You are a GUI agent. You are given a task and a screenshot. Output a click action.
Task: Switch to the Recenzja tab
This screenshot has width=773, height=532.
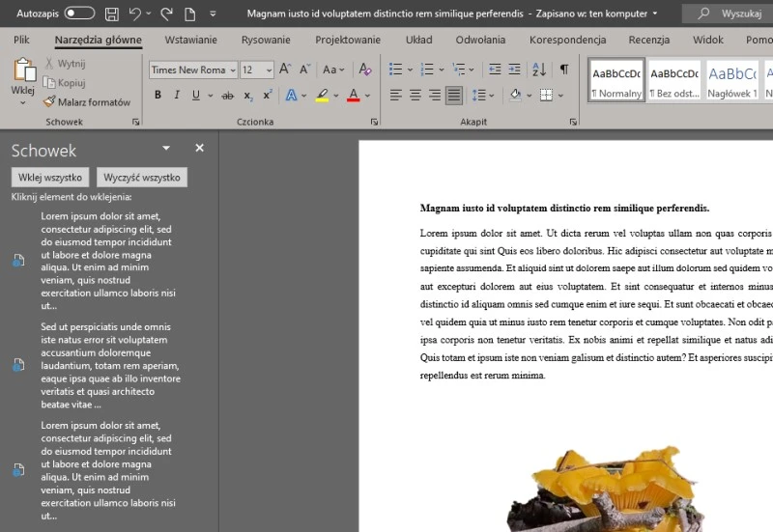click(648, 40)
